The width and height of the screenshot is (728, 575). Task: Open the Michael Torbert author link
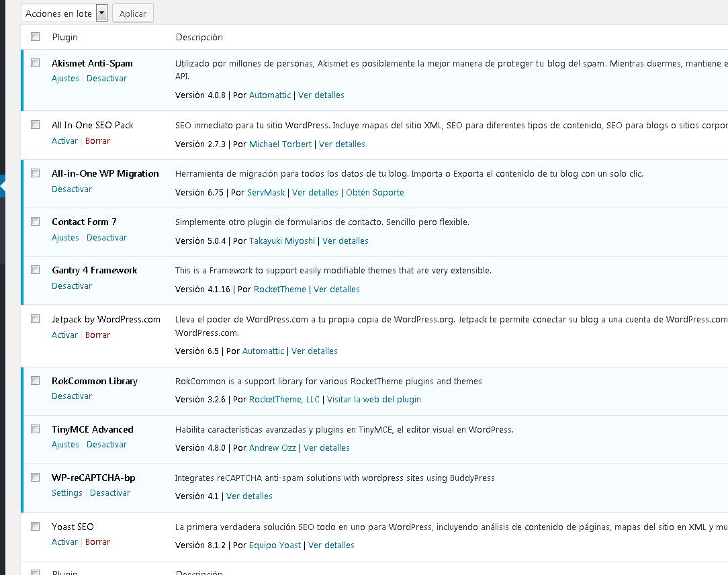(280, 144)
